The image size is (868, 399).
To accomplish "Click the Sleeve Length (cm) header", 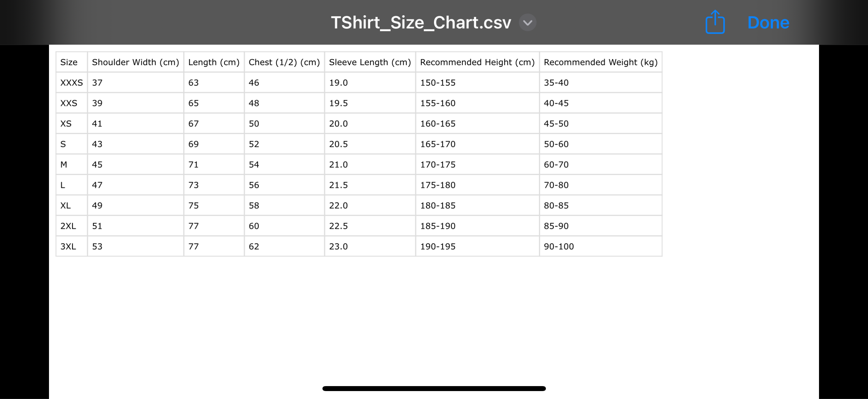I will [370, 62].
